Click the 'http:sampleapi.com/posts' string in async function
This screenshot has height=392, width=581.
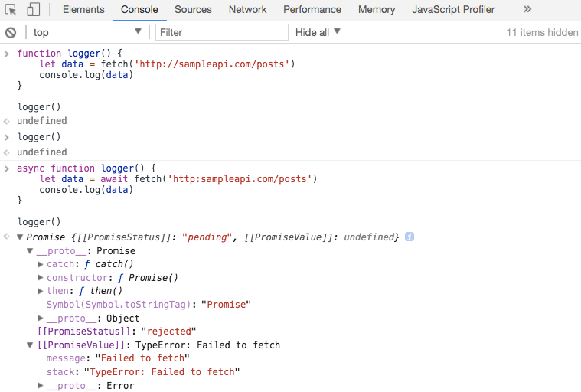coord(240,179)
